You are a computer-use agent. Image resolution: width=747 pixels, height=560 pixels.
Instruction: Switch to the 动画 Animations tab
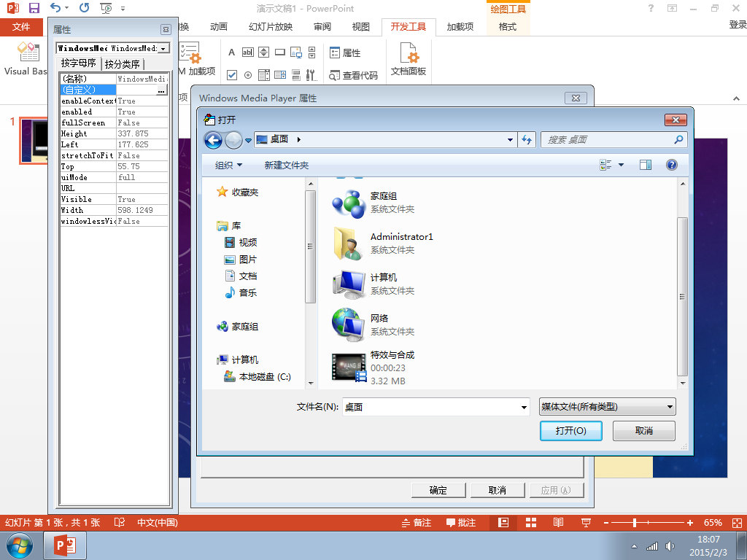(219, 27)
